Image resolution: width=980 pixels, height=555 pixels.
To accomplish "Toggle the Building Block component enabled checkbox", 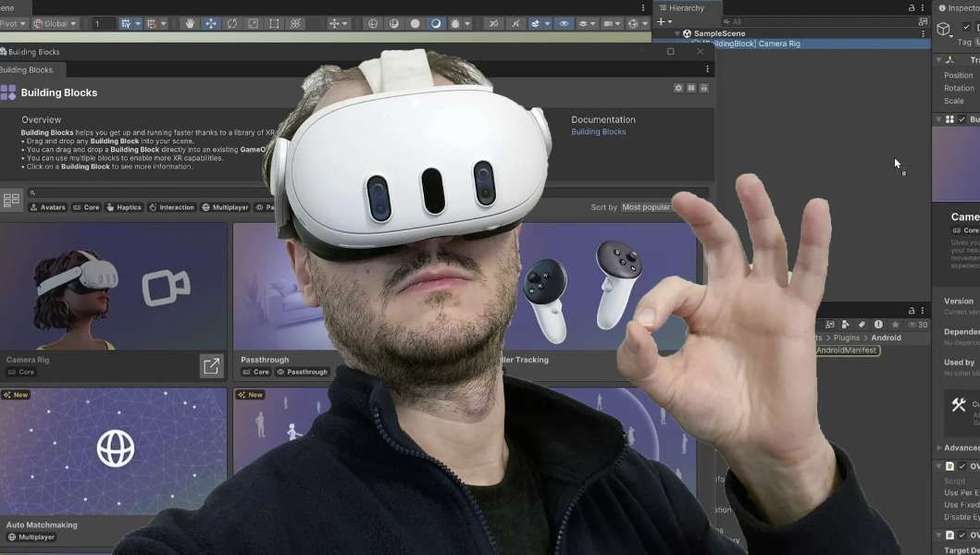I will 961,119.
